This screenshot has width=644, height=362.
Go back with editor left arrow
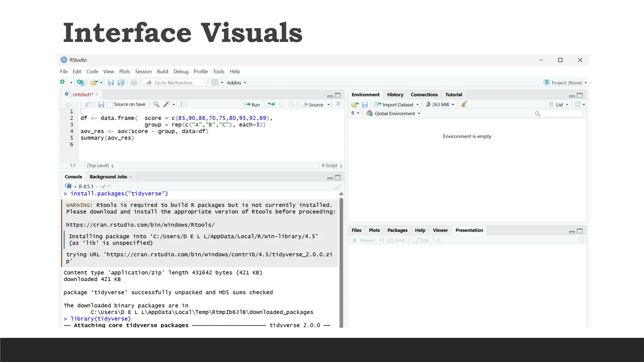(x=68, y=104)
